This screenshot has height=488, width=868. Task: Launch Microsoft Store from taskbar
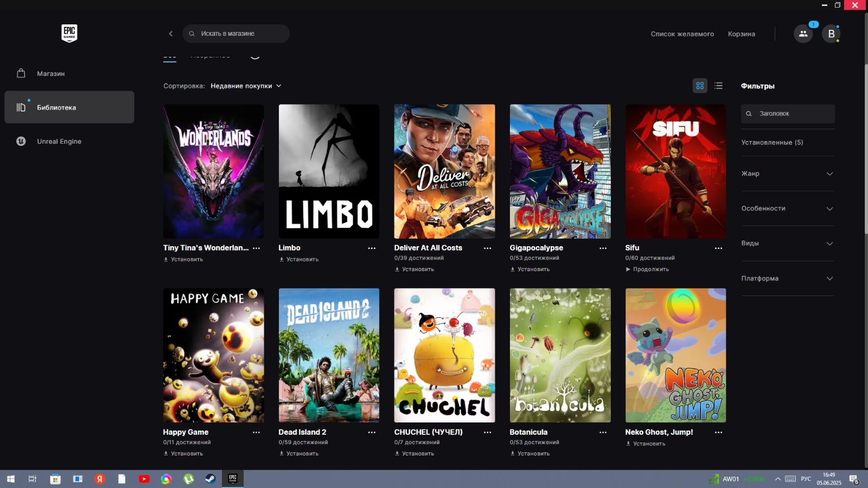[x=55, y=479]
